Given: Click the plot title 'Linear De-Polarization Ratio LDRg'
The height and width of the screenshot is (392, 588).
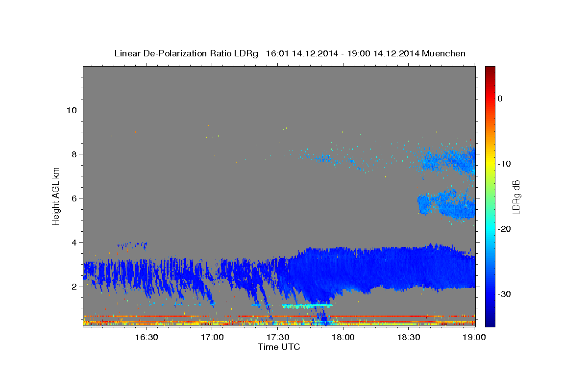Looking at the screenshot, I should [186, 53].
